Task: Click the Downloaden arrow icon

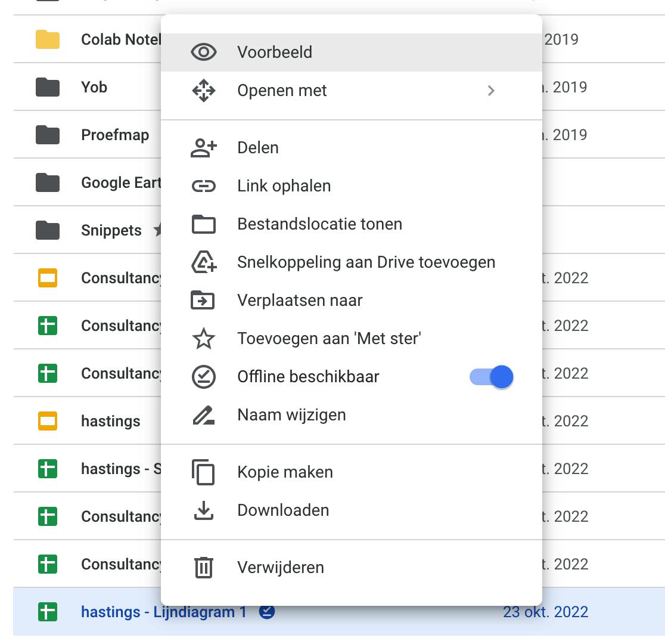Action: (x=204, y=510)
